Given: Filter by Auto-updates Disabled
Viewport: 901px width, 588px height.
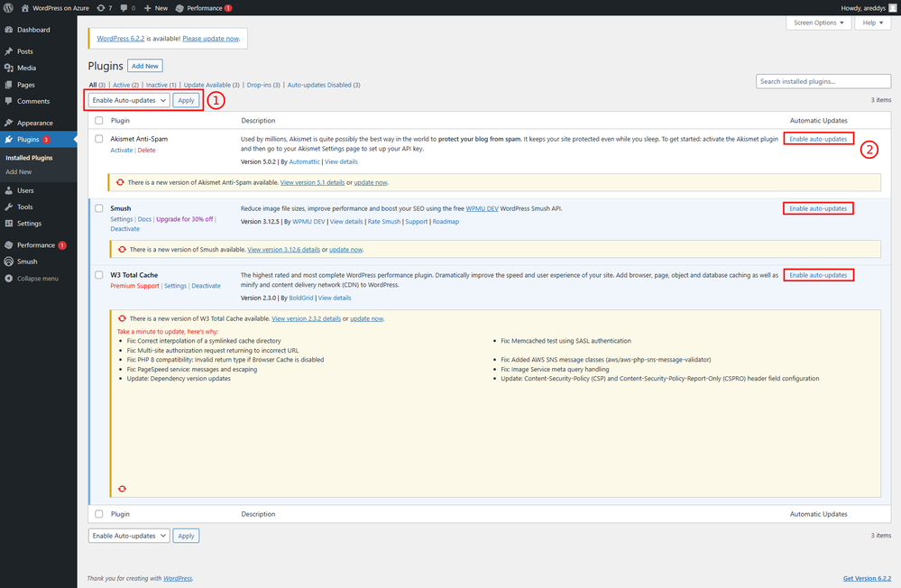Looking at the screenshot, I should (x=319, y=85).
